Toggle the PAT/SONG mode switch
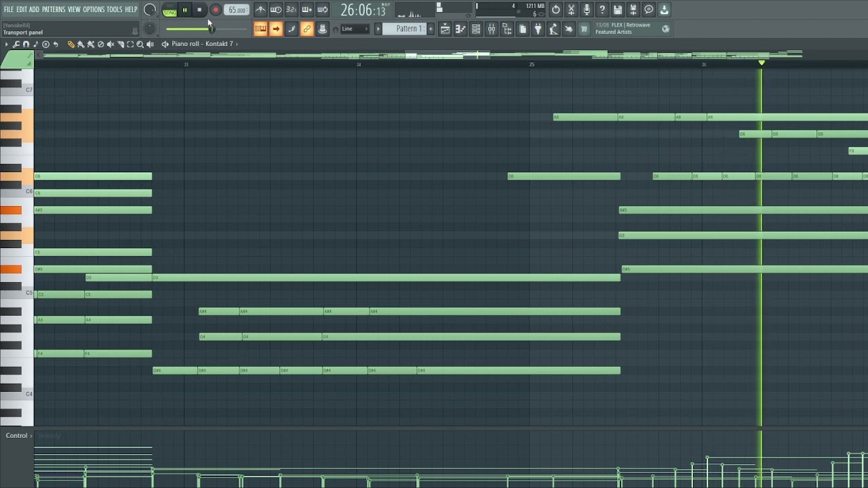The image size is (868, 488). [170, 9]
